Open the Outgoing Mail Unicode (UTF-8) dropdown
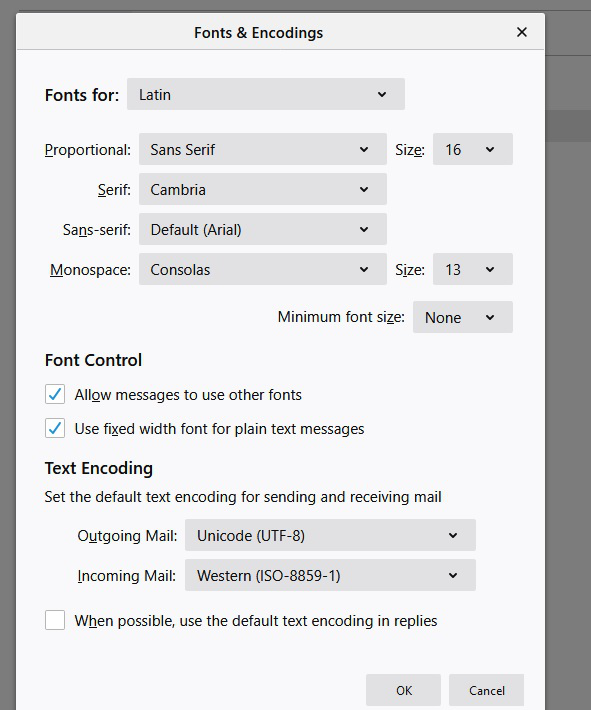 [x=330, y=535]
